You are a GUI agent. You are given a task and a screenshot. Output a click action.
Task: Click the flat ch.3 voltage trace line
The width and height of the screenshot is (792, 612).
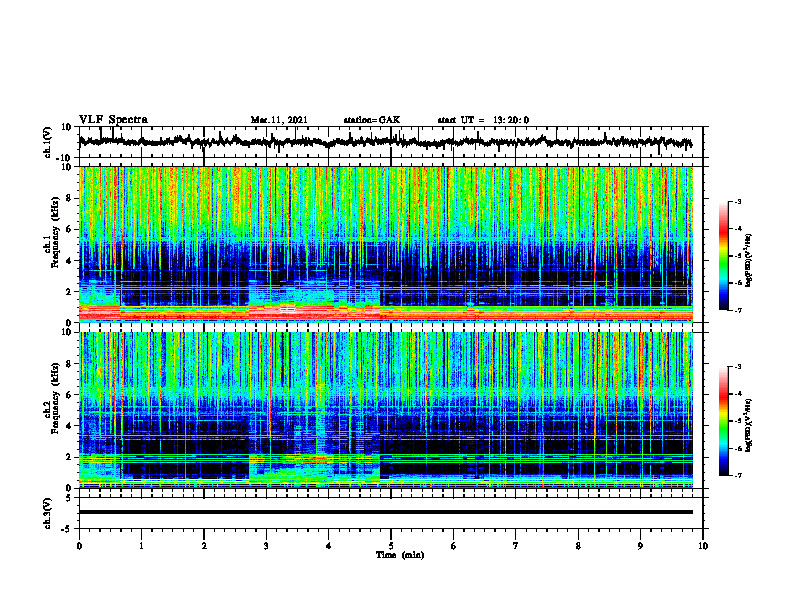coord(385,512)
